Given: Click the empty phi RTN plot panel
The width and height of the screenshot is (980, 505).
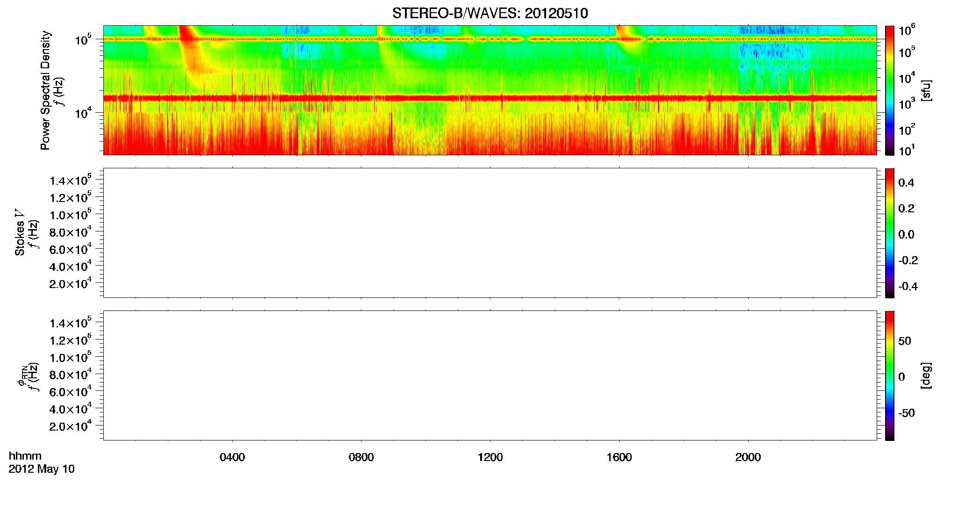Looking at the screenshot, I should 490,375.
